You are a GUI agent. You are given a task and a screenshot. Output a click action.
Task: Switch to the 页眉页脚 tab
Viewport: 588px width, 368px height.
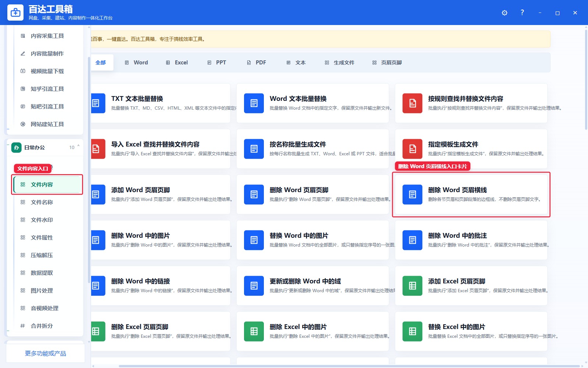(x=387, y=63)
